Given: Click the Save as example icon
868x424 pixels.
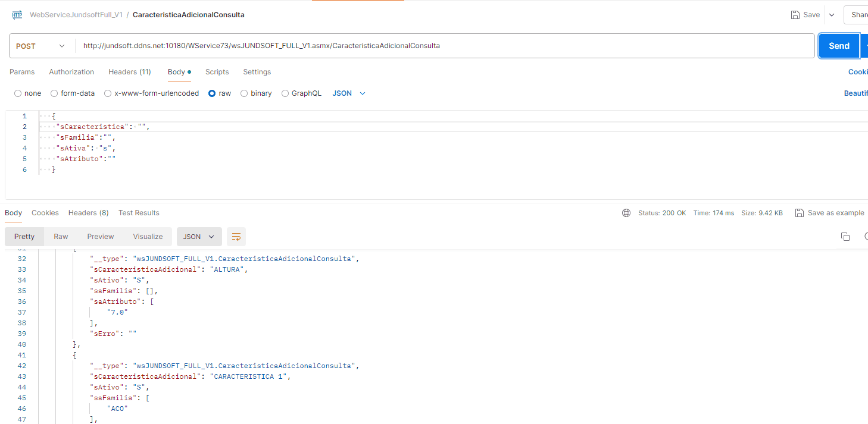Looking at the screenshot, I should coord(799,213).
